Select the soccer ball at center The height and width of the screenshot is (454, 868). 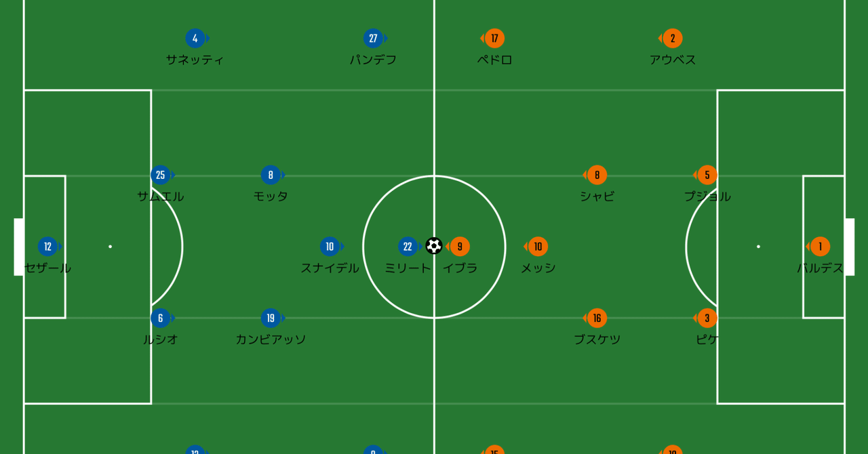click(434, 246)
